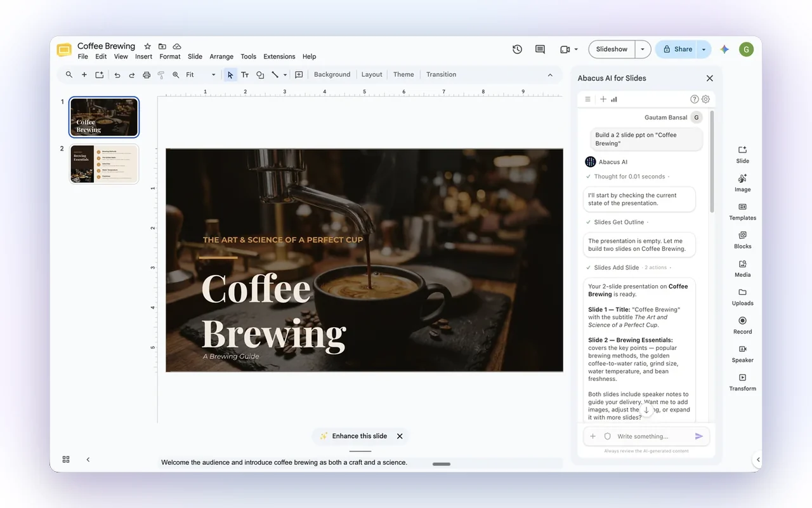Click the Print icon
The width and height of the screenshot is (812, 508).
pos(147,75)
